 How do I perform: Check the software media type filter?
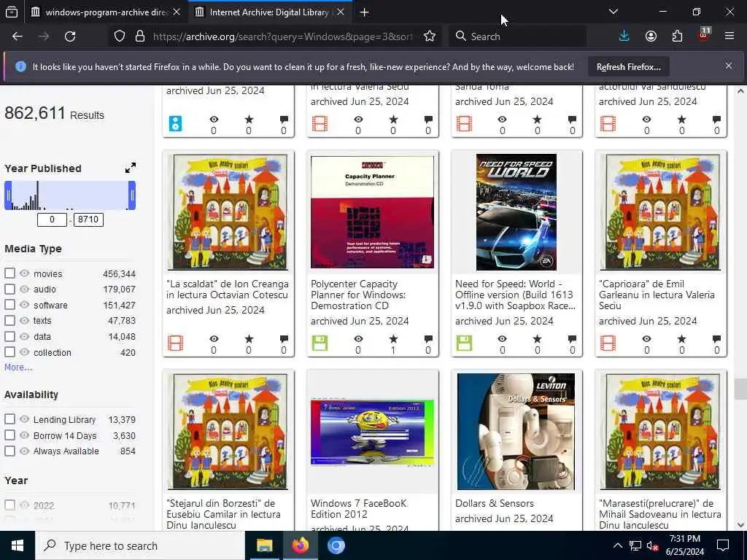click(9, 305)
